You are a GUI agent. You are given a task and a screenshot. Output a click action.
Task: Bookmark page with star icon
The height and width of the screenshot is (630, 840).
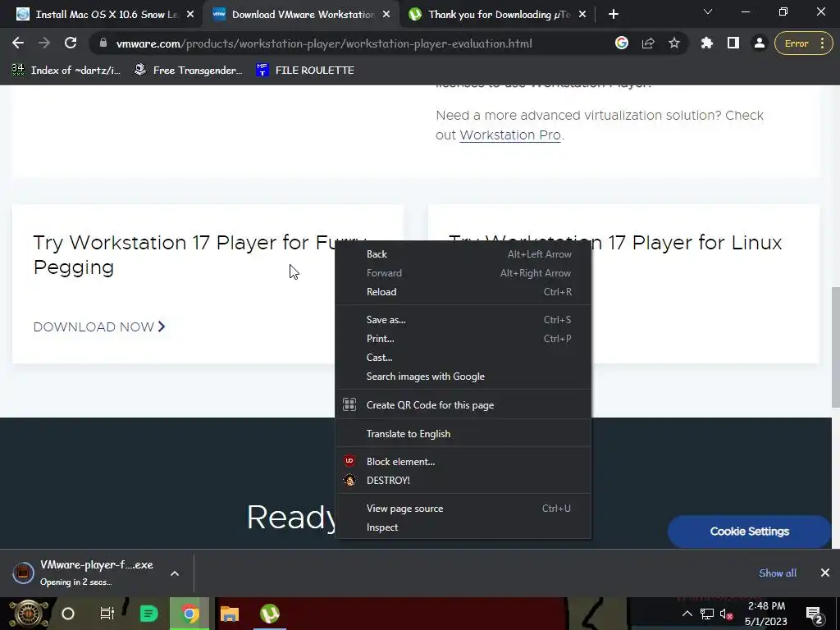[674, 43]
